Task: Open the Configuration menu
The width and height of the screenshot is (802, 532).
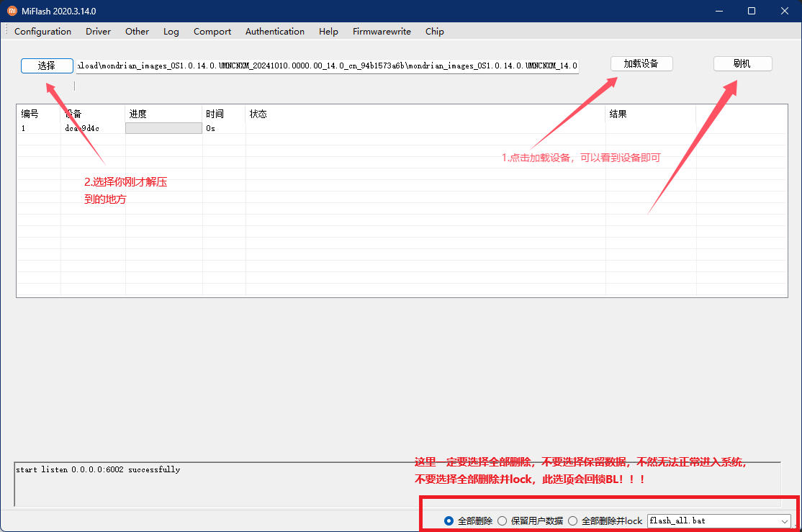Action: 42,32
